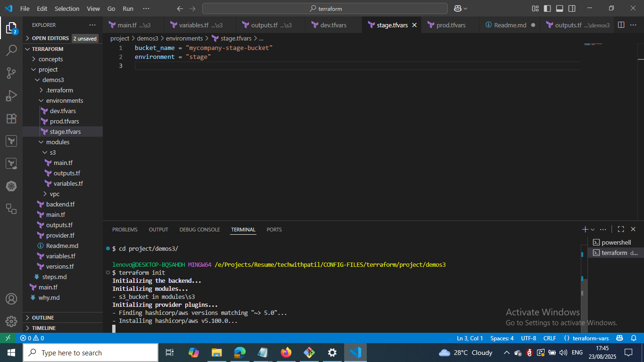Open the Accounts icon
Viewport: 644px width, 362px height.
pos(11,299)
